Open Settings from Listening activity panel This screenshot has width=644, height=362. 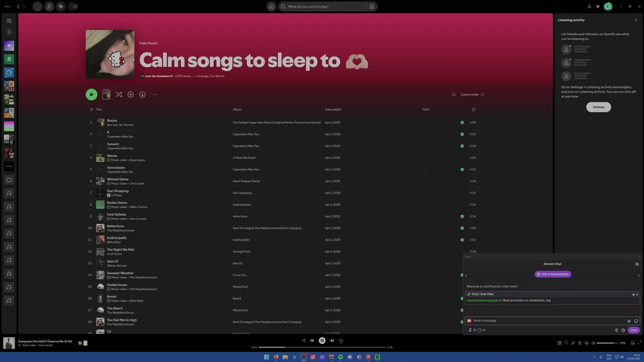pos(599,107)
